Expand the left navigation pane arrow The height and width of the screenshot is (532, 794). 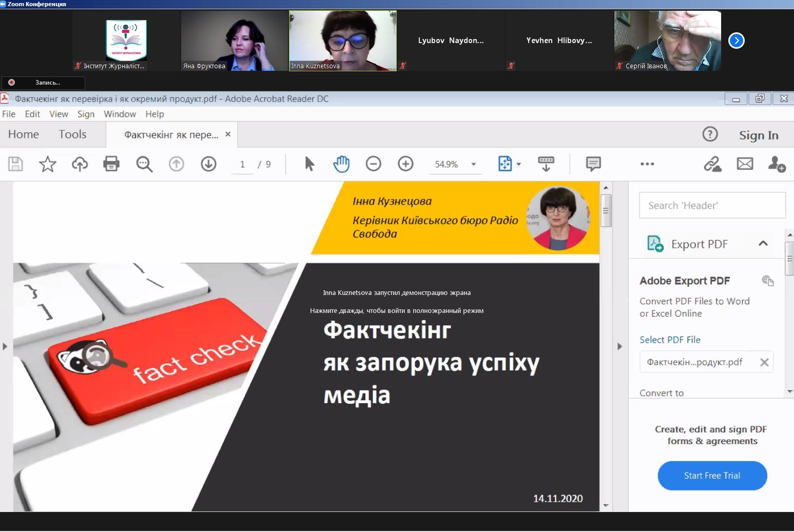pyautogui.click(x=5, y=347)
